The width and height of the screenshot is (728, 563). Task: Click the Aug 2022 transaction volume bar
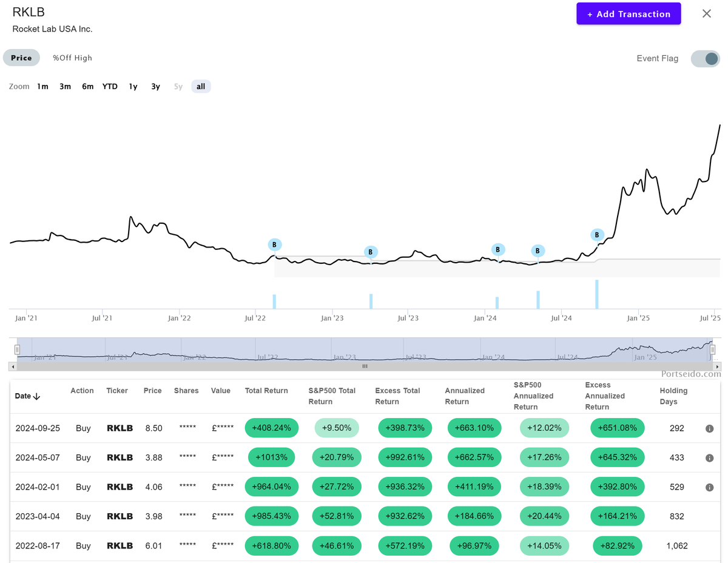(274, 302)
